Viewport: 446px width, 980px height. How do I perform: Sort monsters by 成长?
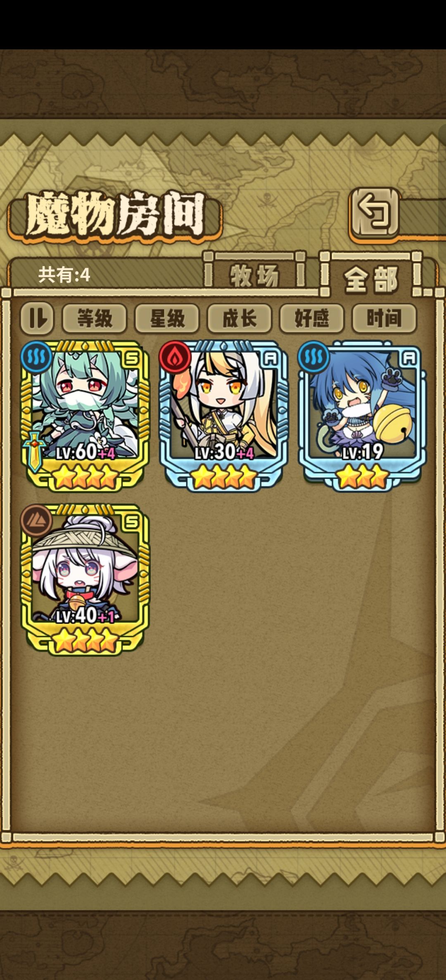coord(240,319)
